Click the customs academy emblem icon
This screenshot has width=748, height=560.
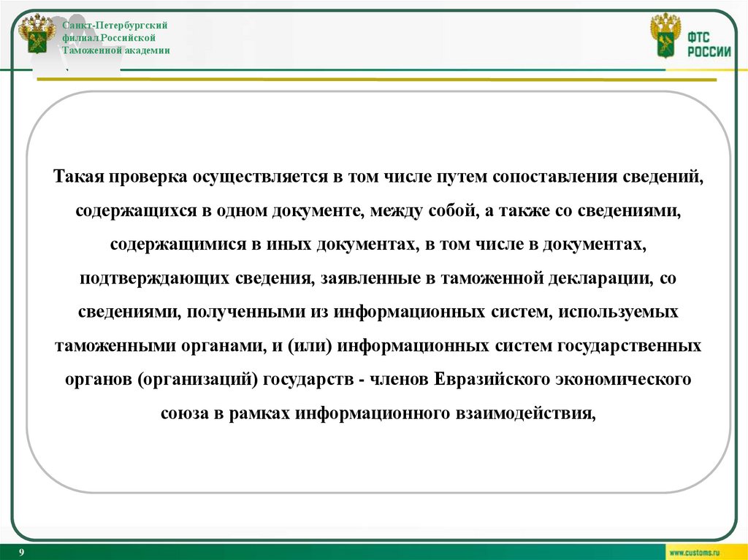37,34
